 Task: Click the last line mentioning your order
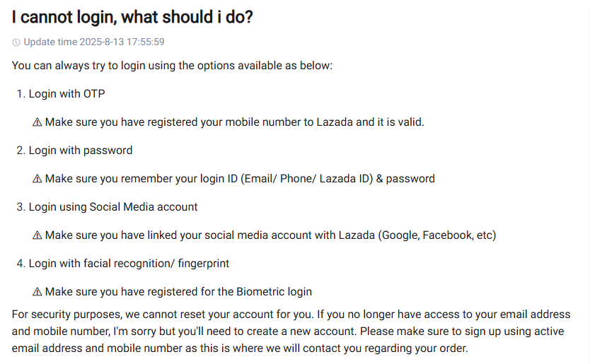coord(240,348)
